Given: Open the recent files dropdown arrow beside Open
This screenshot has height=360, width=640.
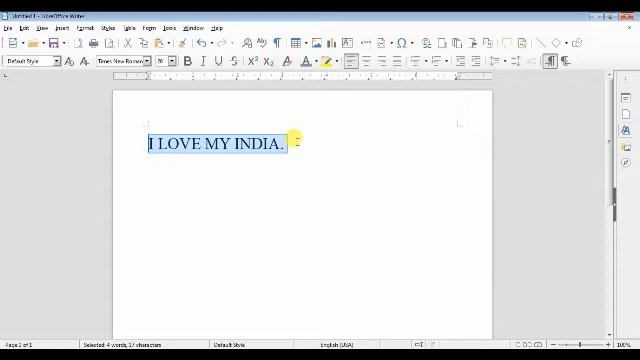Looking at the screenshot, I should [43, 43].
